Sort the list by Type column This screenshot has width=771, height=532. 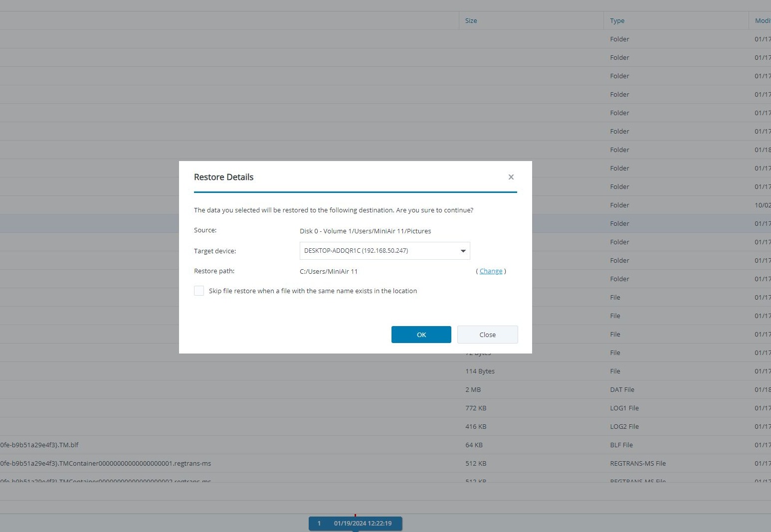tap(617, 20)
